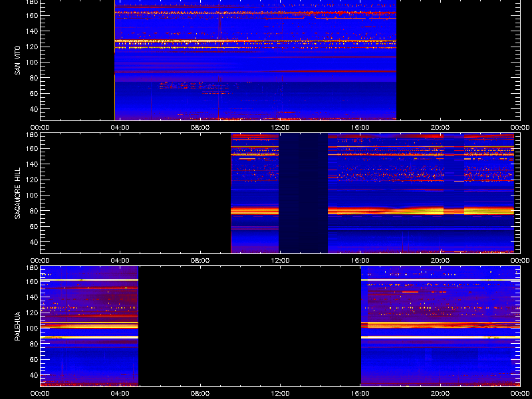Click 04:00 on the Sagamore Hill time axis
The width and height of the screenshot is (532, 399).
[x=120, y=261]
